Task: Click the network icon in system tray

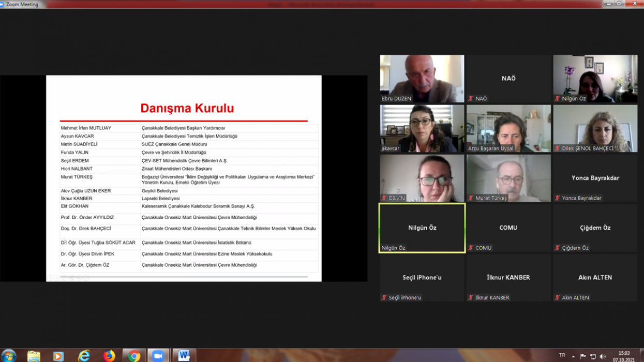Action: click(x=593, y=356)
